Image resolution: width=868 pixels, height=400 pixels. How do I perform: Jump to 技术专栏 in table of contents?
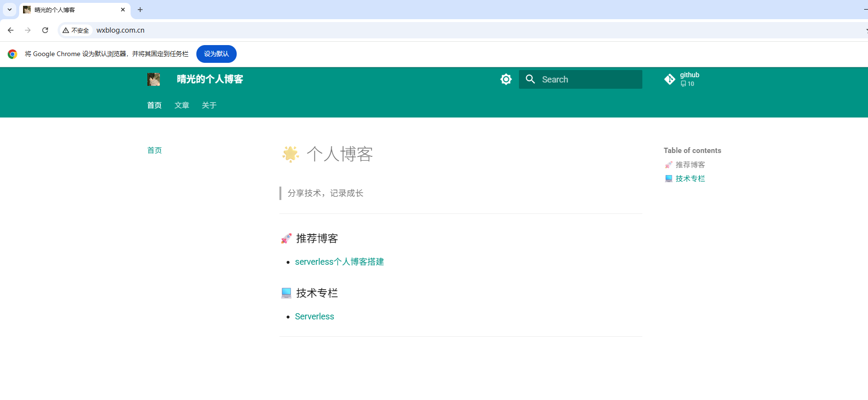click(690, 178)
